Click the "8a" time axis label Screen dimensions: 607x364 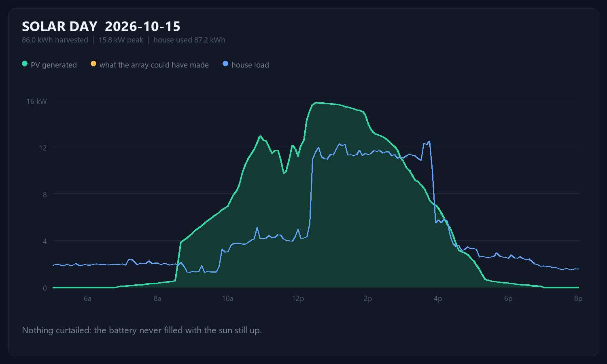pos(157,298)
